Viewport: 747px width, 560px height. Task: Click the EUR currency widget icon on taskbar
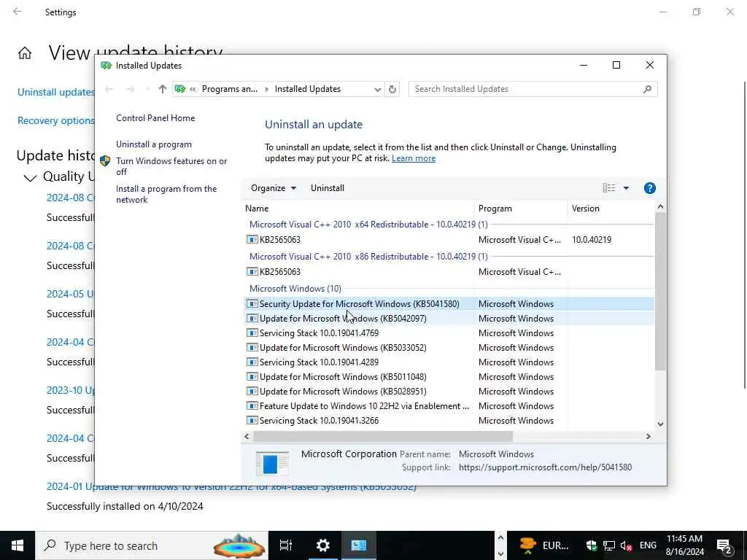tap(528, 545)
